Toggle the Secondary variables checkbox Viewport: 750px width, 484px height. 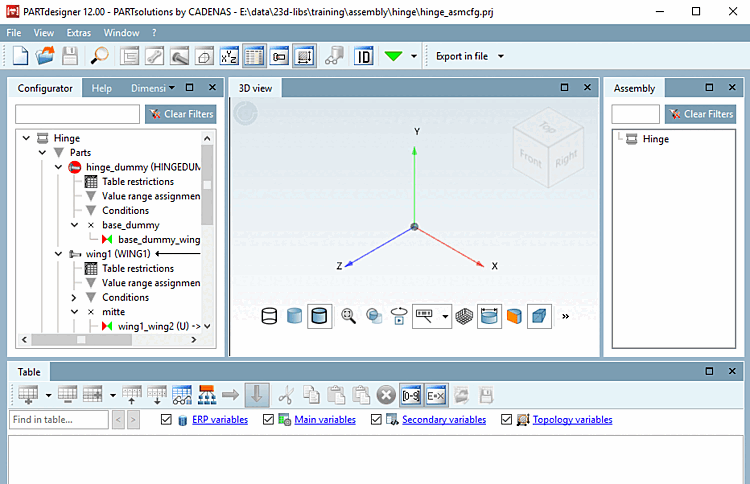coord(376,419)
